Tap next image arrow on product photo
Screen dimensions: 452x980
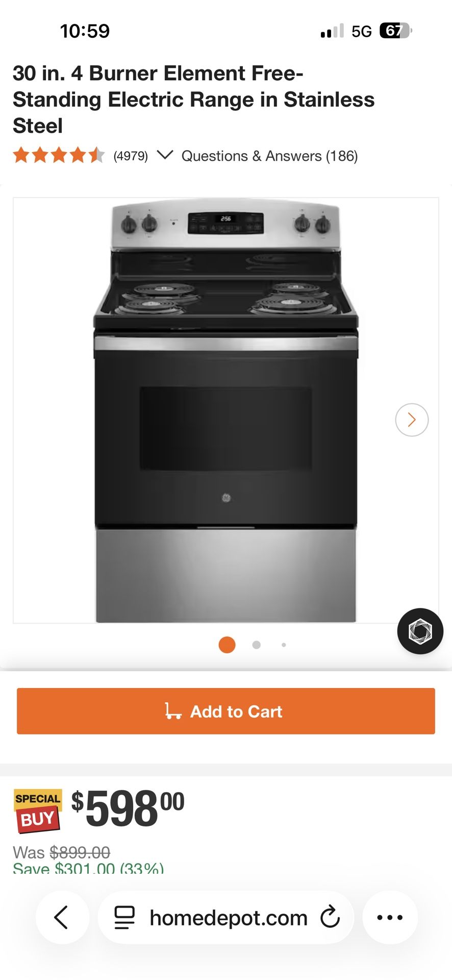pos(412,420)
